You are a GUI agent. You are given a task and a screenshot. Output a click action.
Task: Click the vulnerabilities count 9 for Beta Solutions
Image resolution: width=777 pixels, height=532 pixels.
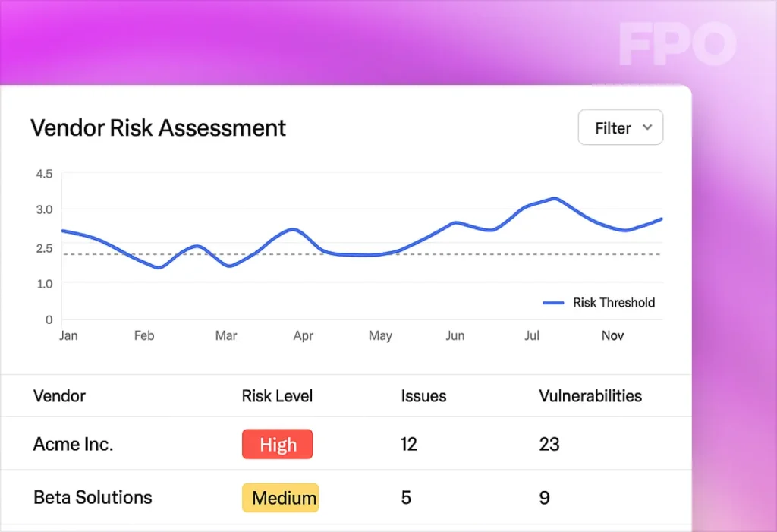point(544,498)
